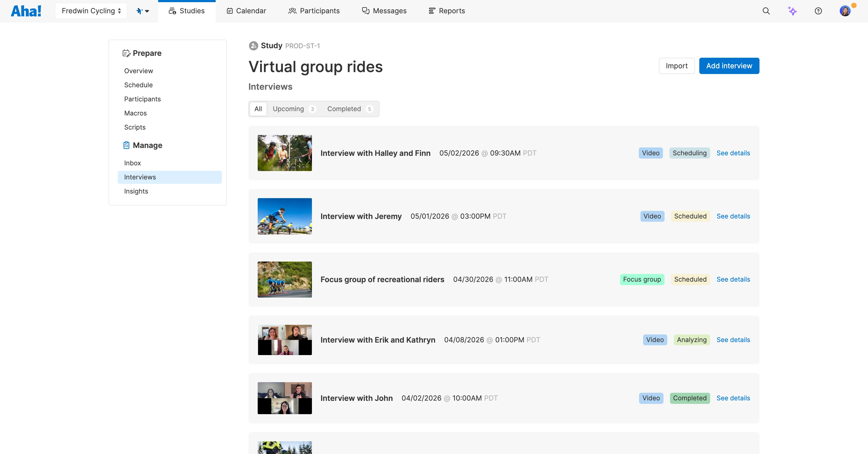Open the help question mark icon
The image size is (868, 454).
pos(818,11)
